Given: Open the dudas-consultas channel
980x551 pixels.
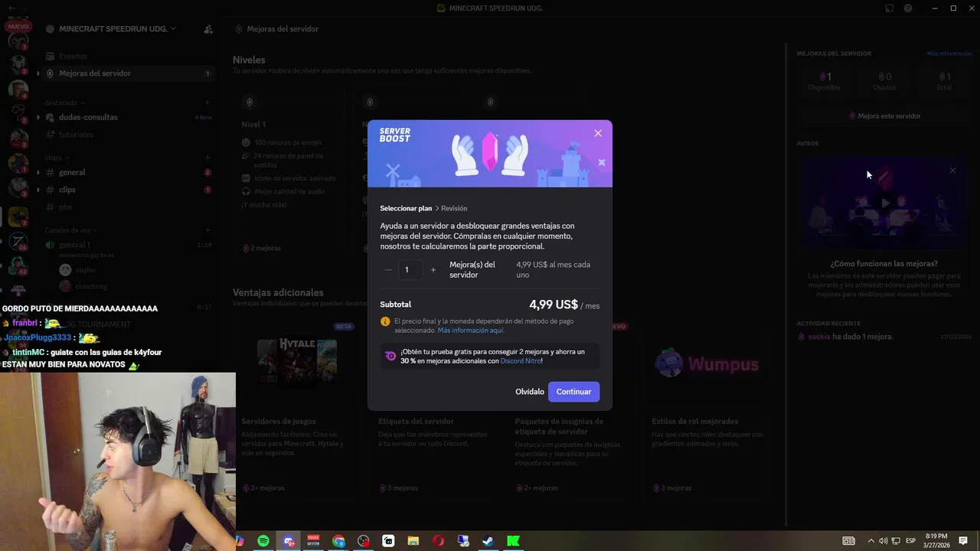Looking at the screenshot, I should coord(127,117).
